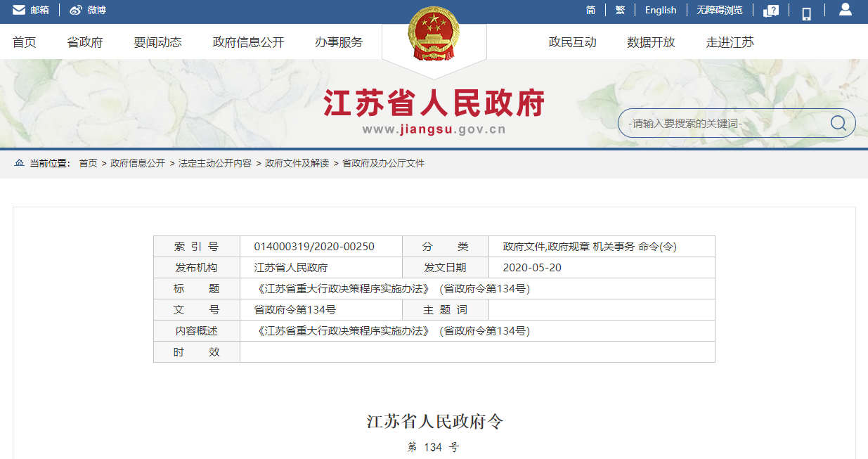
Task: Click the www.jiangsu.gov.cn URL text
Action: (434, 129)
